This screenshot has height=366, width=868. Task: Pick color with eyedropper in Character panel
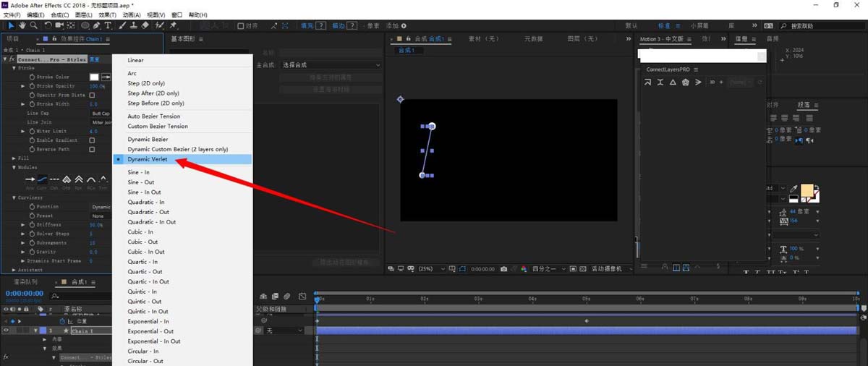[x=794, y=189]
